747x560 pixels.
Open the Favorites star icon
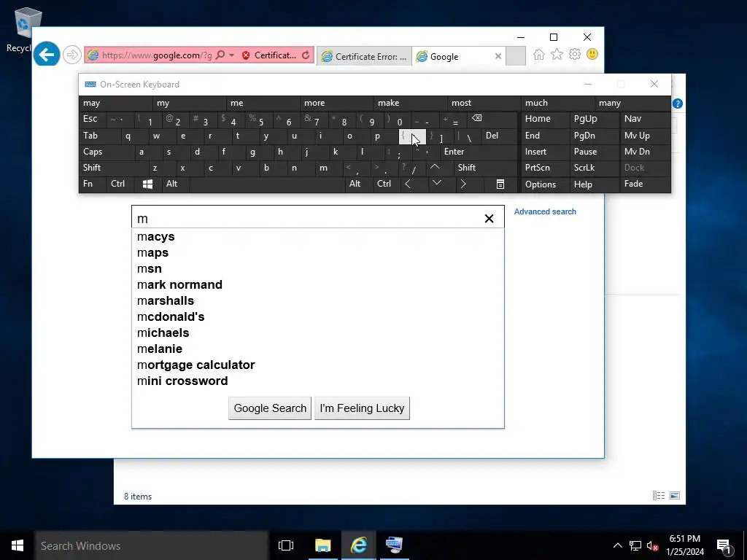[x=557, y=54]
